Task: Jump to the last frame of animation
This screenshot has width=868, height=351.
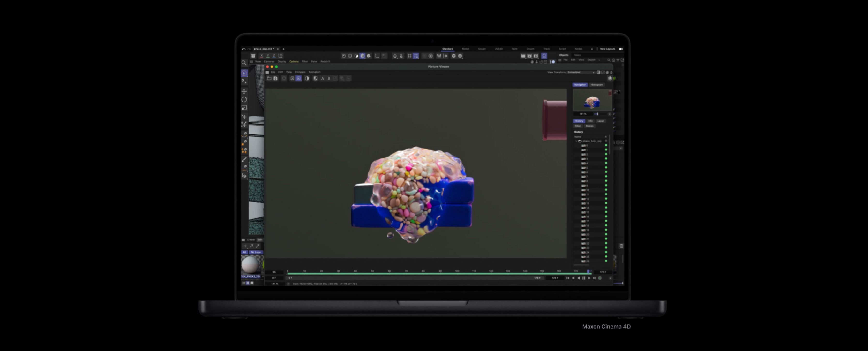Action: 594,278
